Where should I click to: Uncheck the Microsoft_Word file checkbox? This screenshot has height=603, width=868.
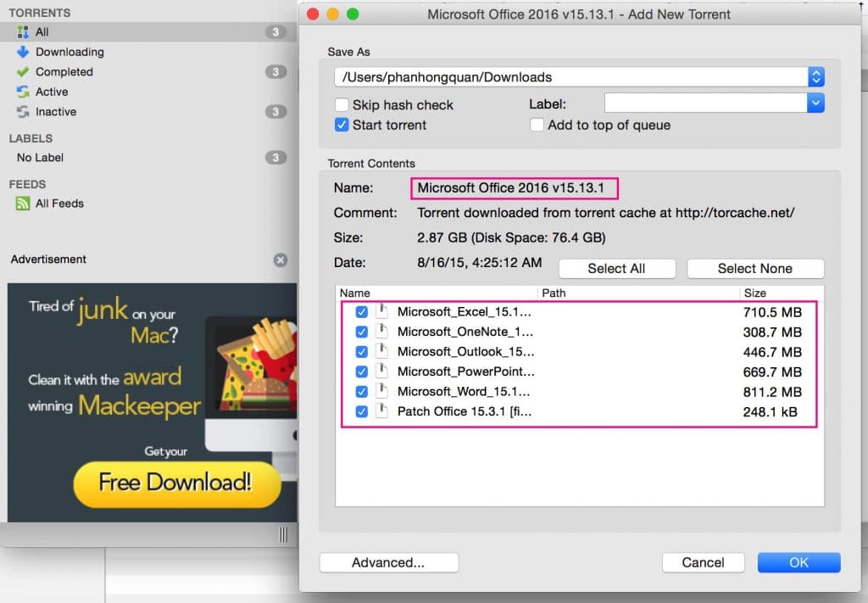(361, 392)
